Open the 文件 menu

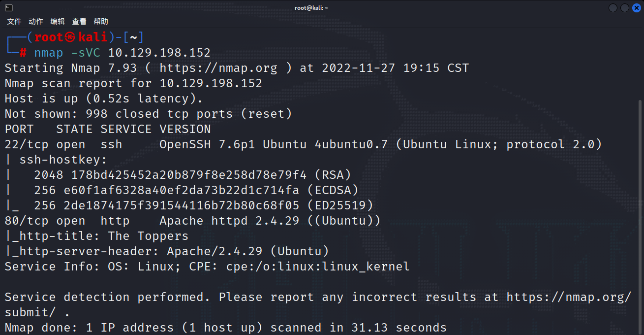coord(14,22)
